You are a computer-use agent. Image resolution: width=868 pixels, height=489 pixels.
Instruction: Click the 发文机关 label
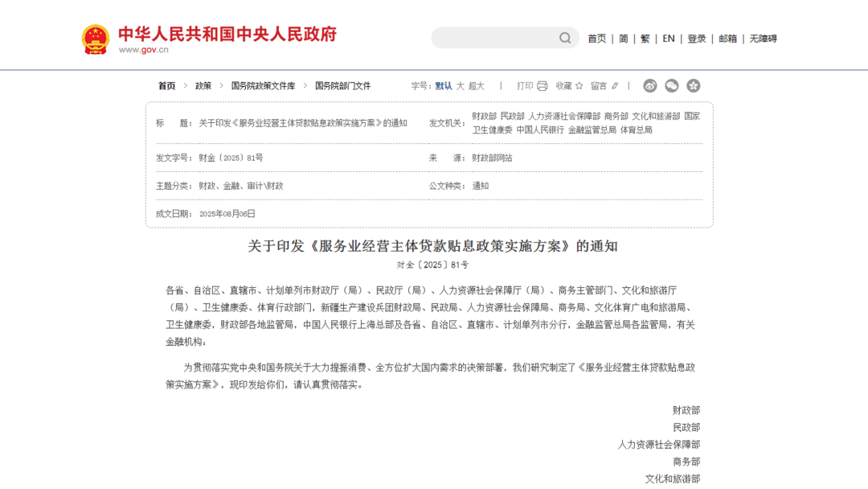tap(446, 123)
